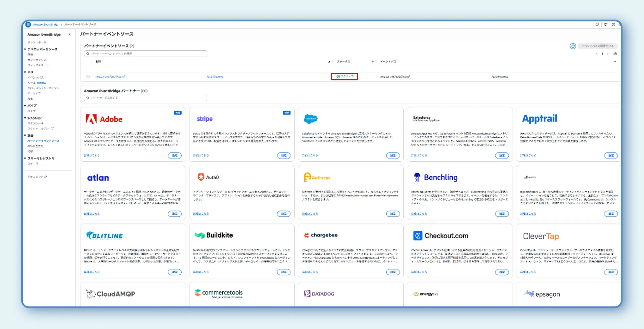Click the Checkout.com logo icon
Screen dimensions: 644x329
[417, 236]
